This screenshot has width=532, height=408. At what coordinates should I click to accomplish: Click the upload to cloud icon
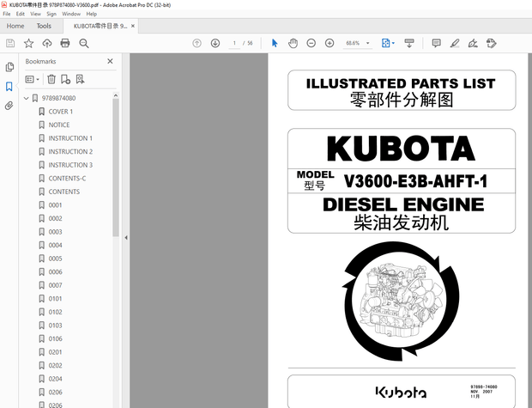(47, 43)
